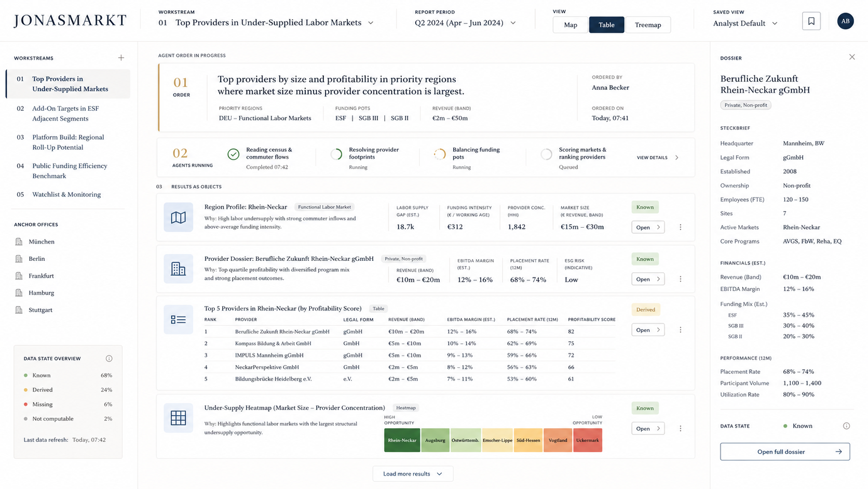868x489 pixels.
Task: Select the Table view toggle
Action: pyautogui.click(x=606, y=25)
